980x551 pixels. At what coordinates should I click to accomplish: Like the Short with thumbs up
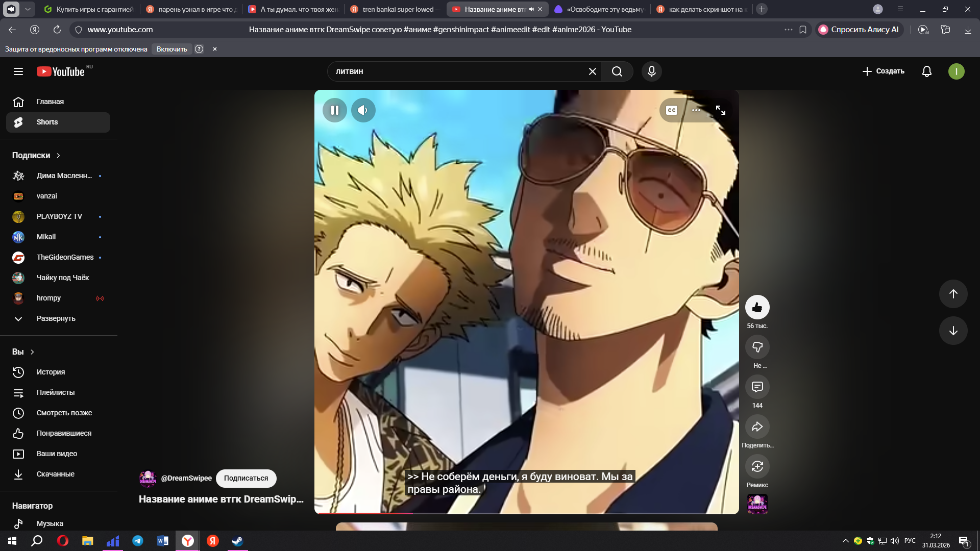(757, 307)
